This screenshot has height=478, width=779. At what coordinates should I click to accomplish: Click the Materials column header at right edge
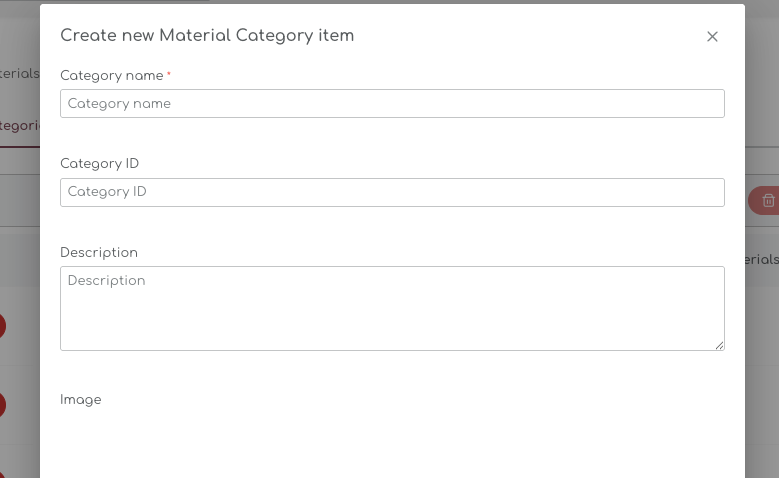762,259
